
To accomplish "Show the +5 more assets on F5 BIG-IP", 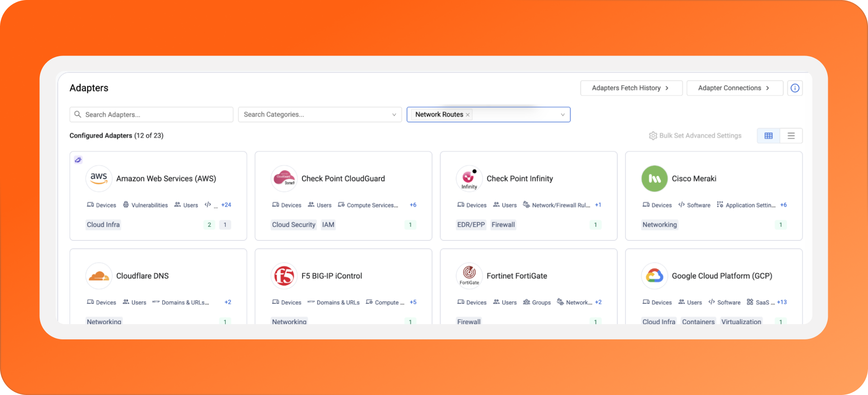I will tap(413, 302).
